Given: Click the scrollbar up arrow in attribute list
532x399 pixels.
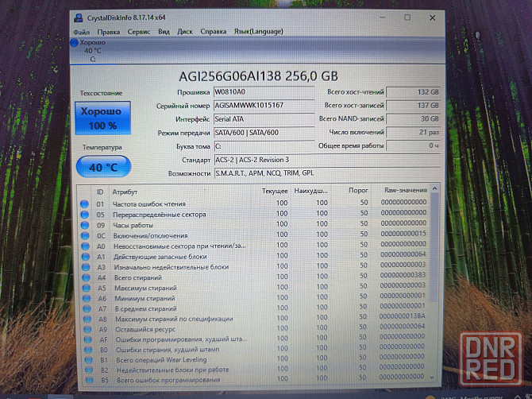Looking at the screenshot, I should click(434, 189).
